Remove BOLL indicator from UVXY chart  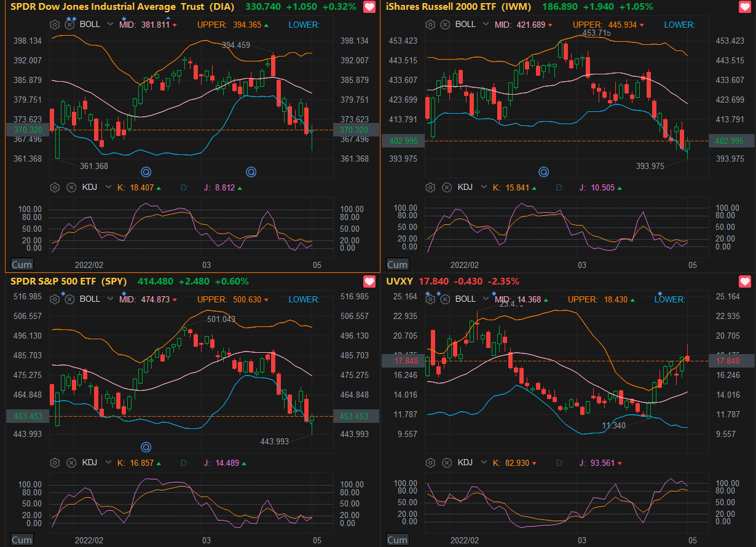tap(445, 299)
